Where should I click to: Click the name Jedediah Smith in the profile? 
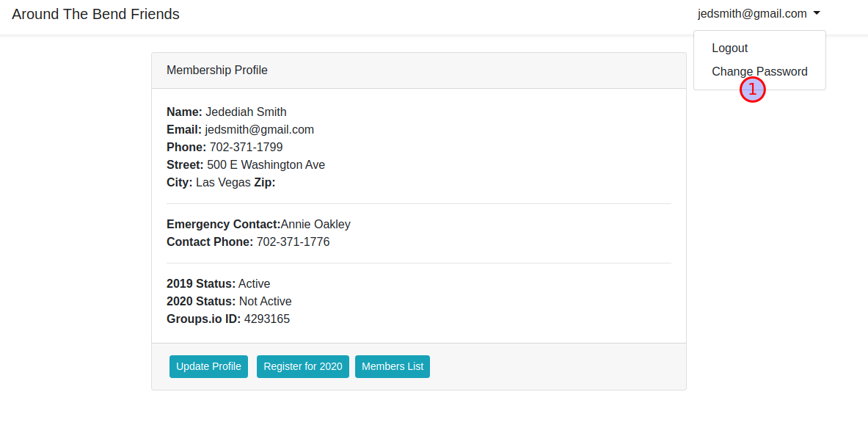[246, 112]
